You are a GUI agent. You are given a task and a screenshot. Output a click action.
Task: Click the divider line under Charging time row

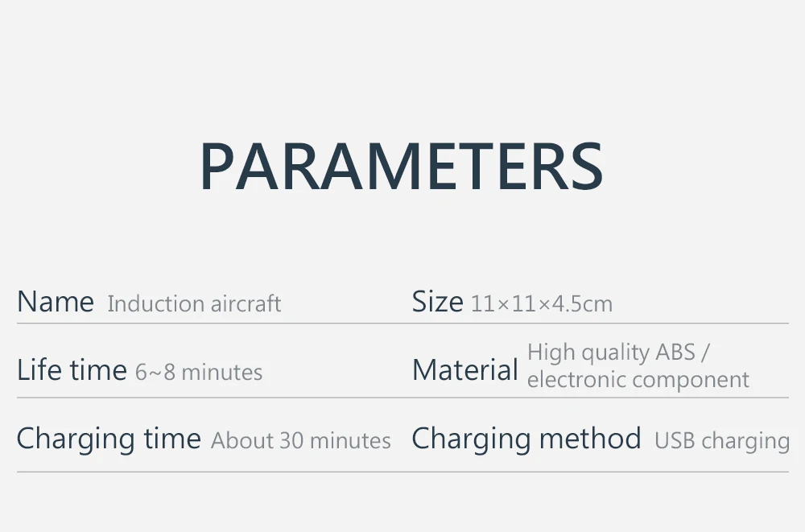coord(402,472)
